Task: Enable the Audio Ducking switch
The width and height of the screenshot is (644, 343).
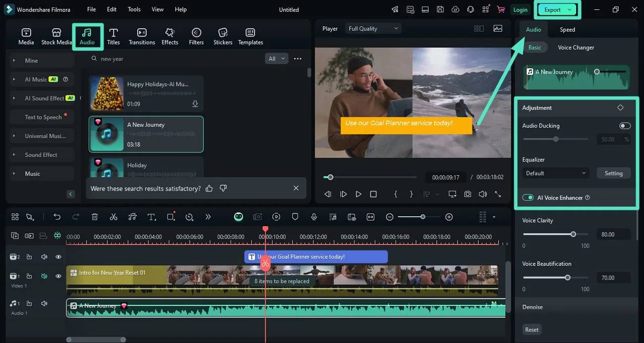Action: [x=625, y=126]
